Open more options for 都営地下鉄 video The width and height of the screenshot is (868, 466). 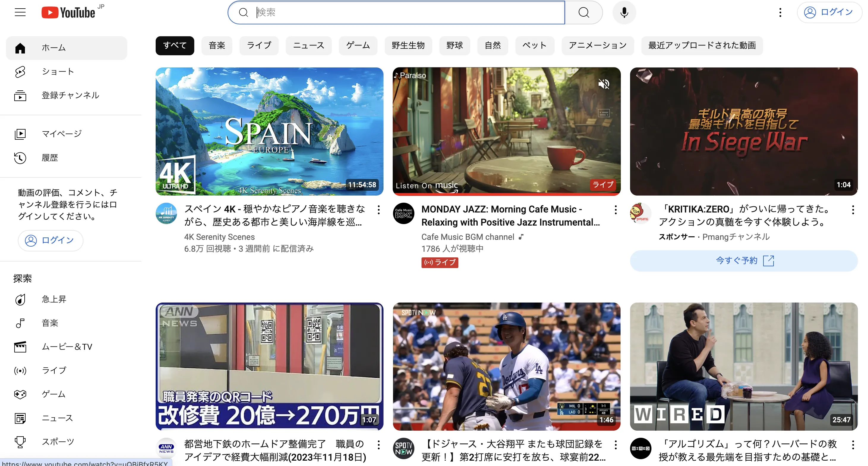coord(379,445)
